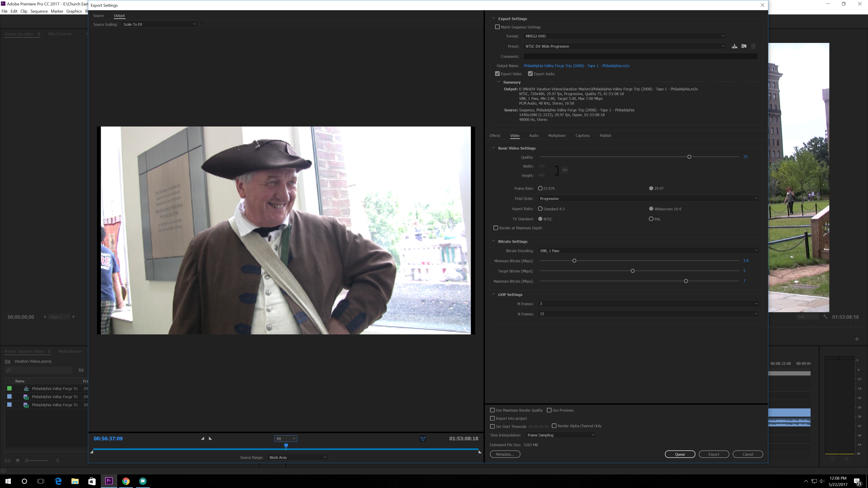Open M Frames dropdown

tap(649, 304)
